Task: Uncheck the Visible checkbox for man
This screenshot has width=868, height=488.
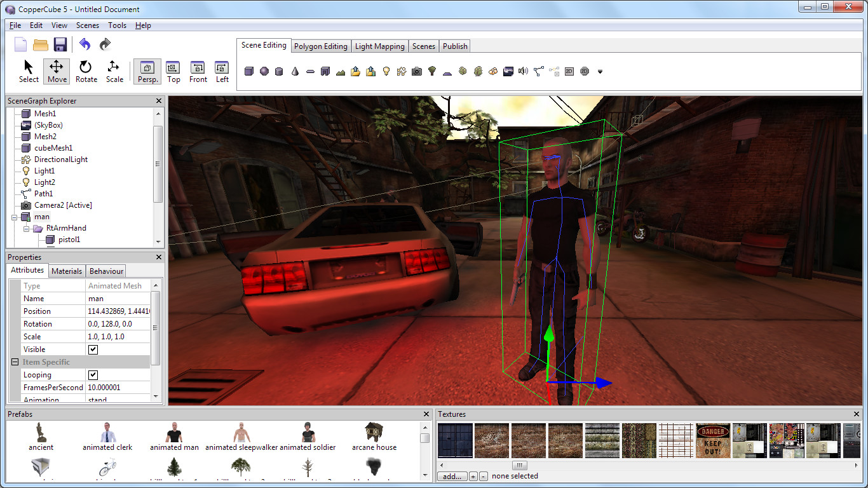Action: pos(93,349)
